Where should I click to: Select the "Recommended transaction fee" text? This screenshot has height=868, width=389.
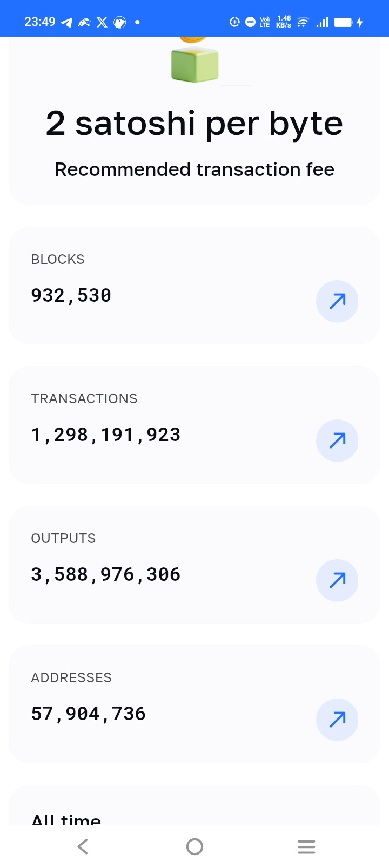tap(194, 169)
